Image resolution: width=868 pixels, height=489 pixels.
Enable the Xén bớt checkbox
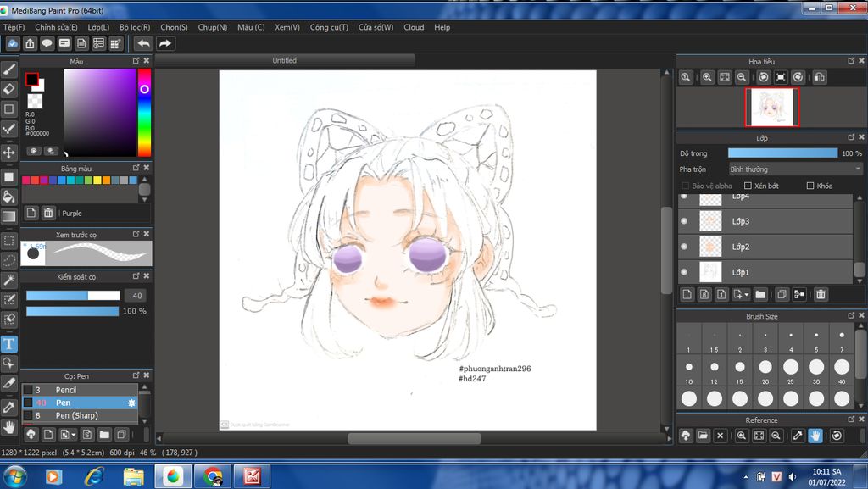click(x=748, y=186)
